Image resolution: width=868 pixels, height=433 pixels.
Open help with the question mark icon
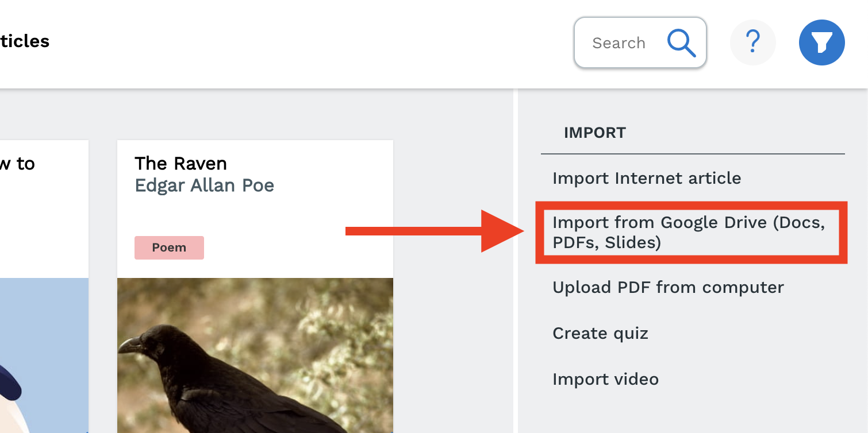point(752,42)
